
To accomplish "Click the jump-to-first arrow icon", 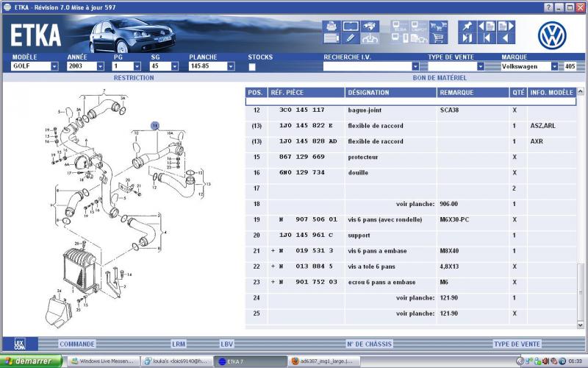I will pyautogui.click(x=487, y=38).
